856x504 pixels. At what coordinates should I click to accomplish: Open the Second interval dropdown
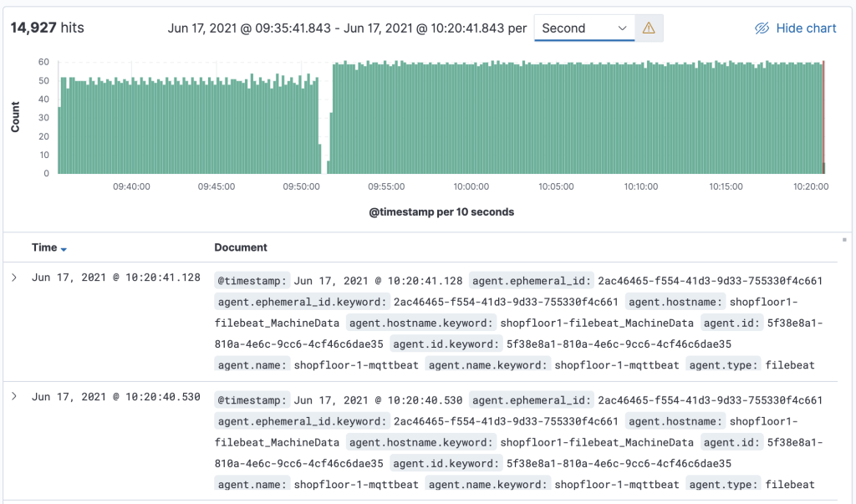click(x=584, y=28)
